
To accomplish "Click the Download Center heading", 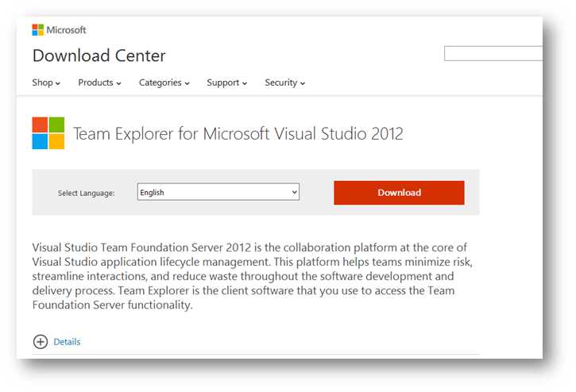I will click(99, 56).
